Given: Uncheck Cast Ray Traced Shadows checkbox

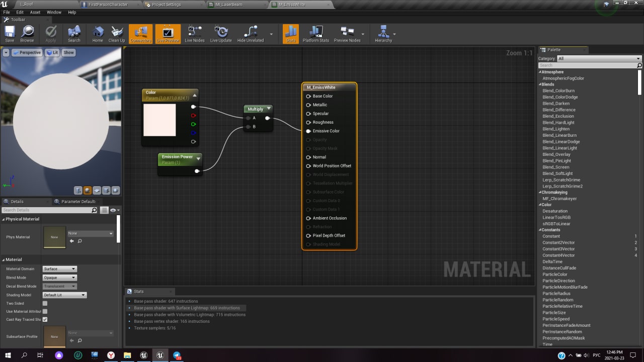Looking at the screenshot, I should coord(45,320).
